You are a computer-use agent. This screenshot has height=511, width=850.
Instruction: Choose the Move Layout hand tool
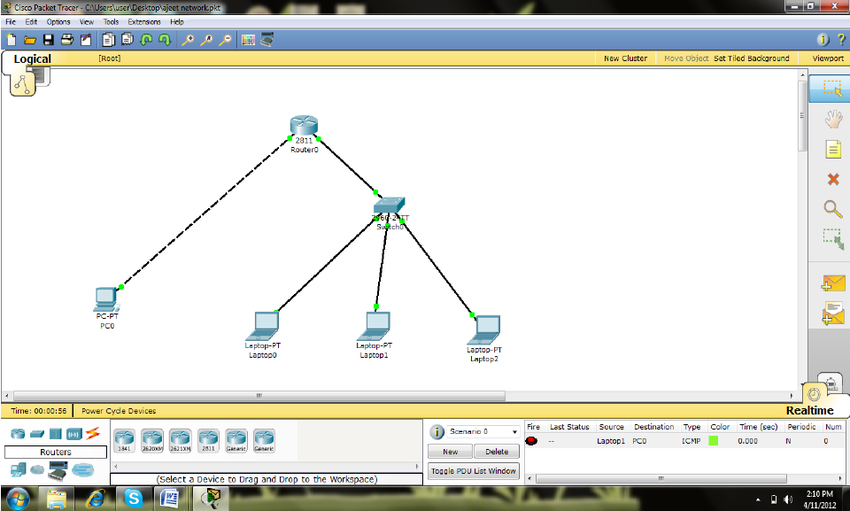point(833,119)
